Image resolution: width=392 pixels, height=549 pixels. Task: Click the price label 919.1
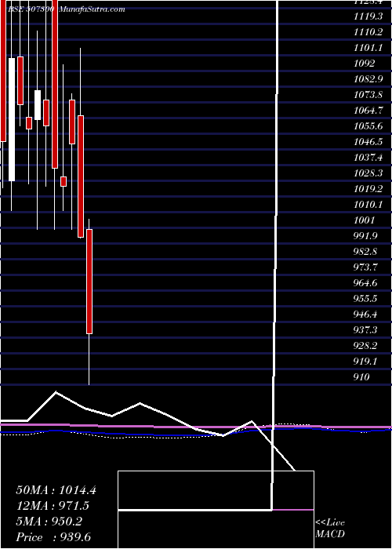tap(365, 362)
